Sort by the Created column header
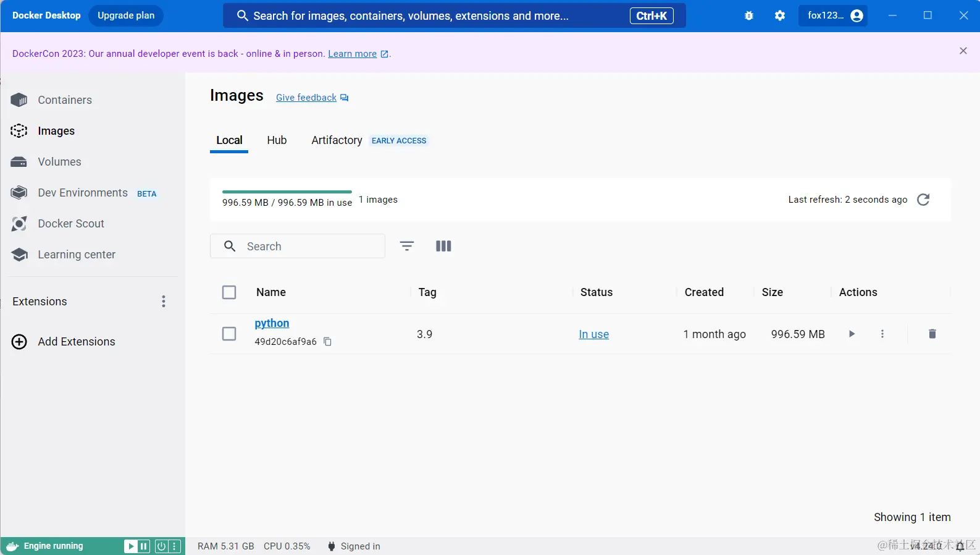The image size is (980, 555). pos(704,292)
